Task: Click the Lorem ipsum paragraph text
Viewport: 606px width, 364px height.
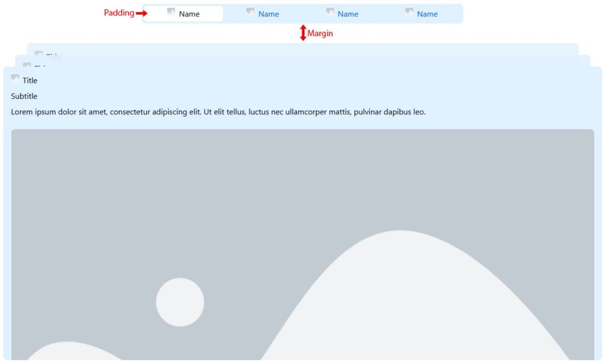Action: pos(218,112)
